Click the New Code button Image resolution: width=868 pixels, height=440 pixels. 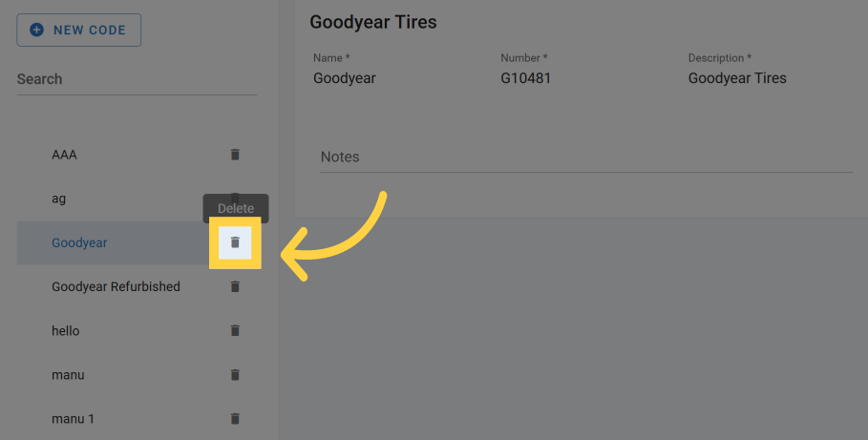tap(79, 31)
